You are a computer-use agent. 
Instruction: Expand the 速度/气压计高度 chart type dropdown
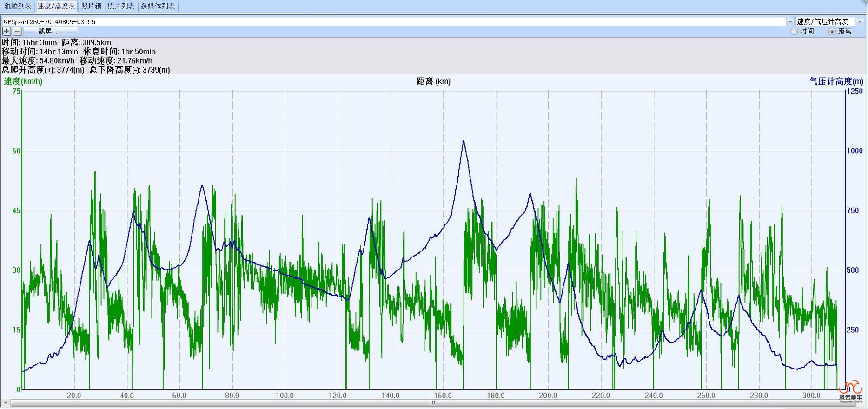pos(860,21)
